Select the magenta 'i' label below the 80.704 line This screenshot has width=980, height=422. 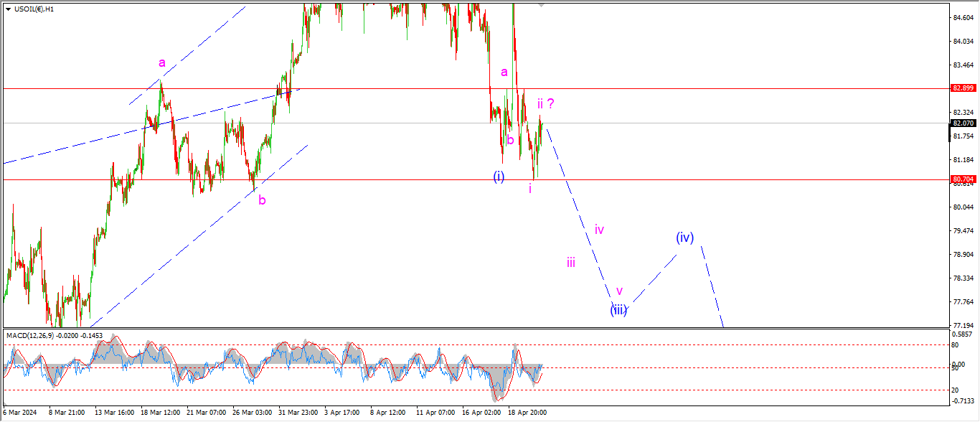coord(530,189)
